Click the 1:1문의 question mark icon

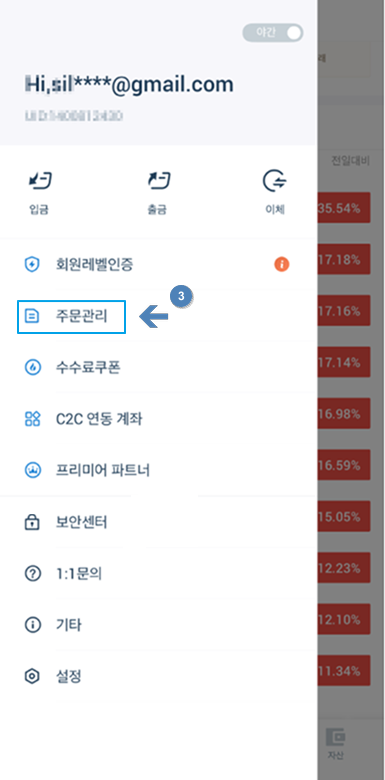pos(32,574)
